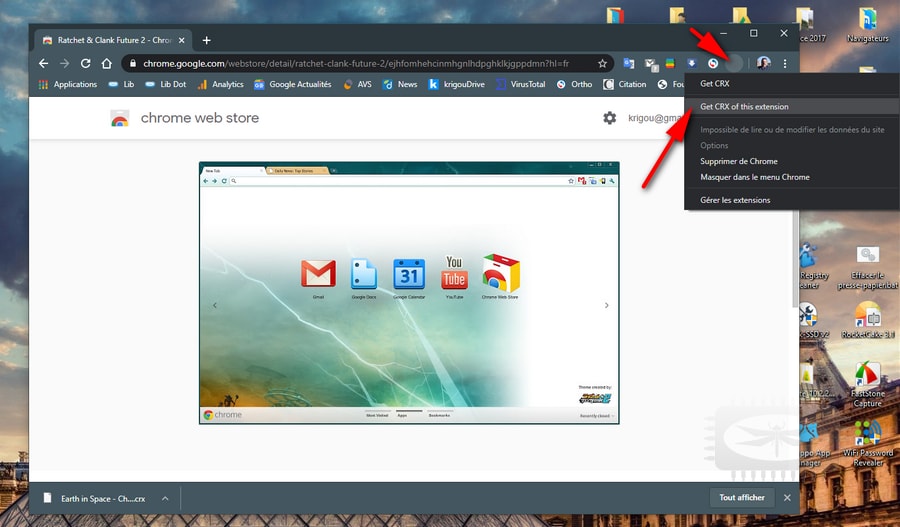Open the Navigateurs desktop folder

point(867,25)
